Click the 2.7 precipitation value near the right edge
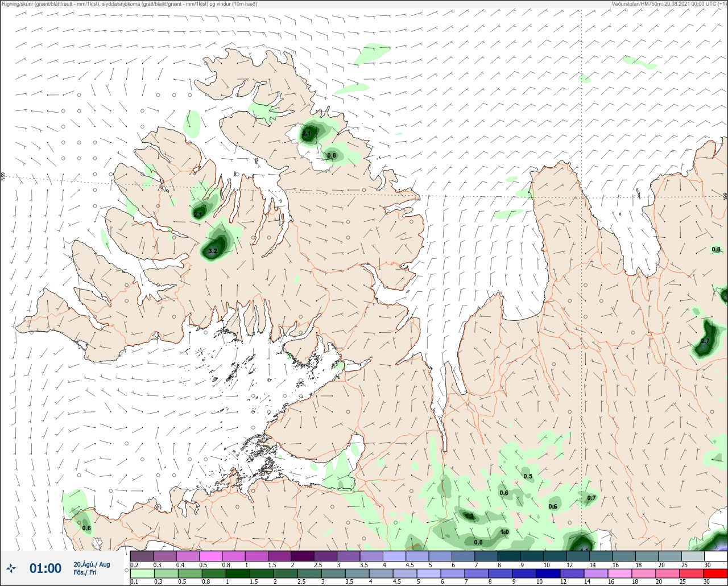 tap(705, 341)
